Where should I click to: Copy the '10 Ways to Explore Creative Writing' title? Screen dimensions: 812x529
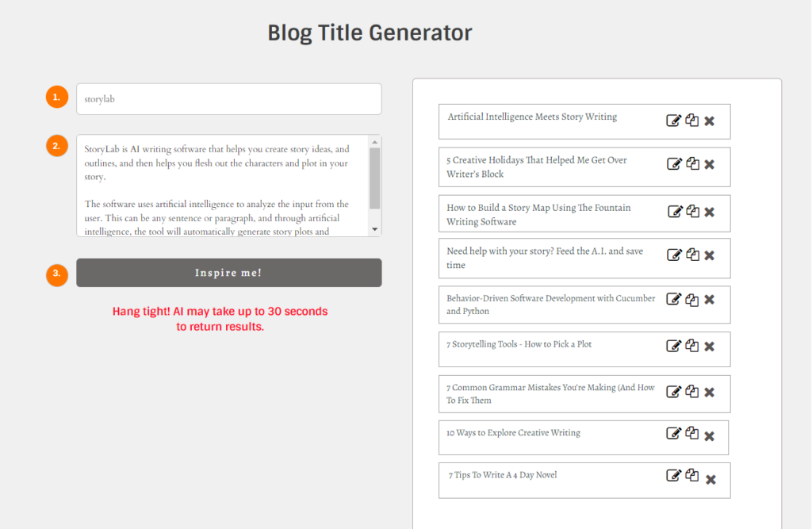pyautogui.click(x=691, y=432)
